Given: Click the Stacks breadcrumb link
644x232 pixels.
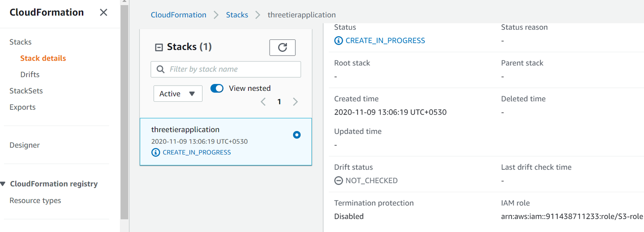Looking at the screenshot, I should click(x=237, y=15).
